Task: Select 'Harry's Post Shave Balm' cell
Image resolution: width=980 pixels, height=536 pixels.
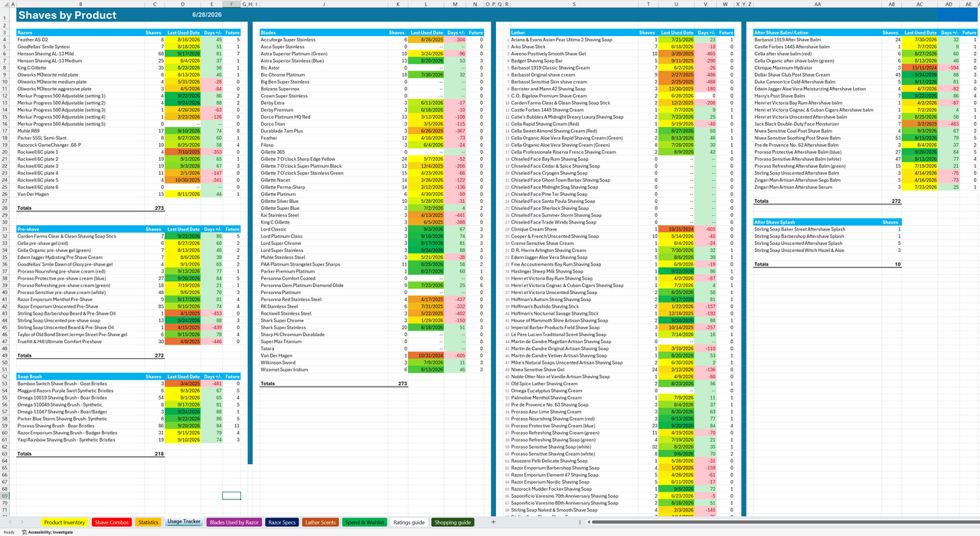Action: coord(817,96)
